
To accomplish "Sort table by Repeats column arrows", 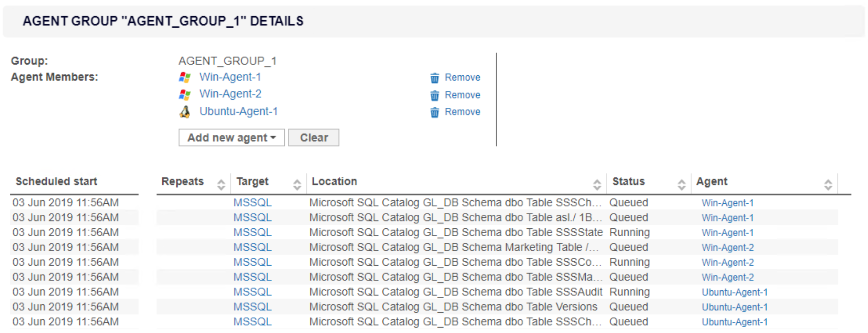I will (221, 185).
